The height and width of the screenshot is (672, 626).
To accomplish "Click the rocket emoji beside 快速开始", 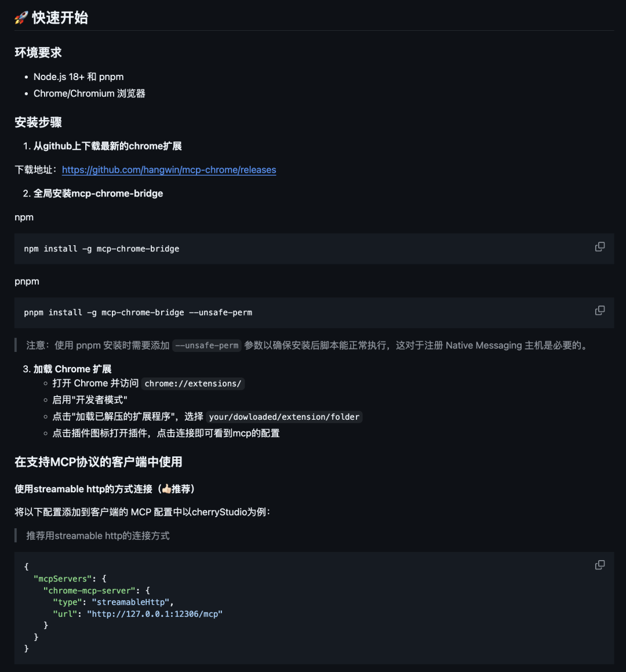I will (x=21, y=17).
